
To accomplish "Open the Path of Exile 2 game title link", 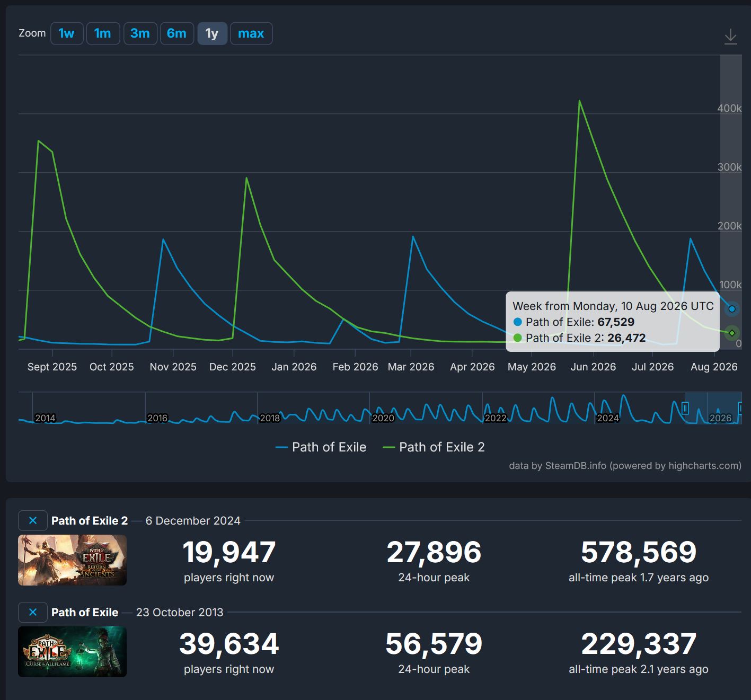I will [x=90, y=521].
